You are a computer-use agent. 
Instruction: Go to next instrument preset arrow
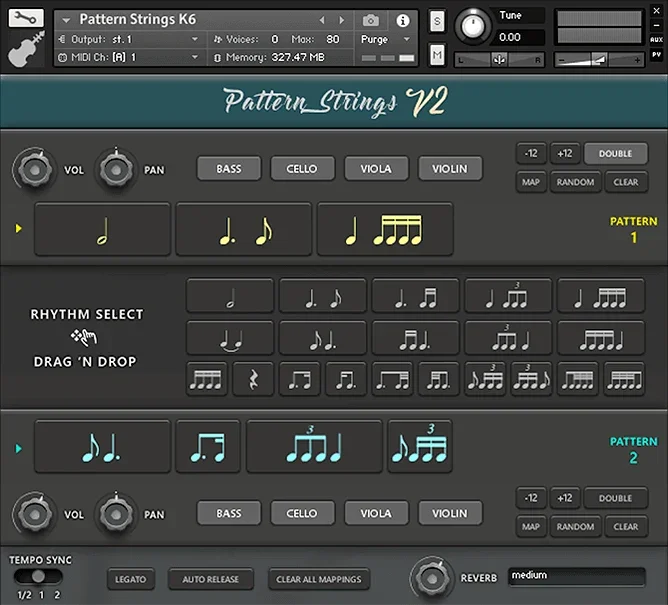tap(341, 20)
